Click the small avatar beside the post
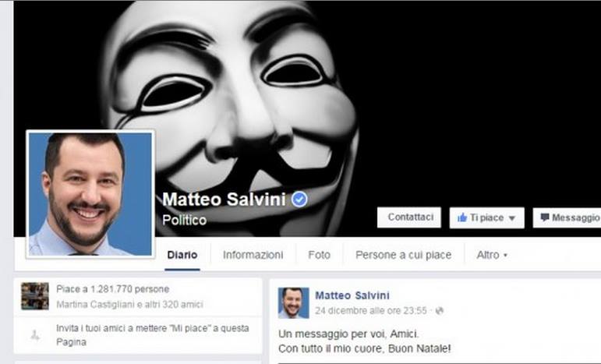The height and width of the screenshot is (364, 601). [x=293, y=302]
